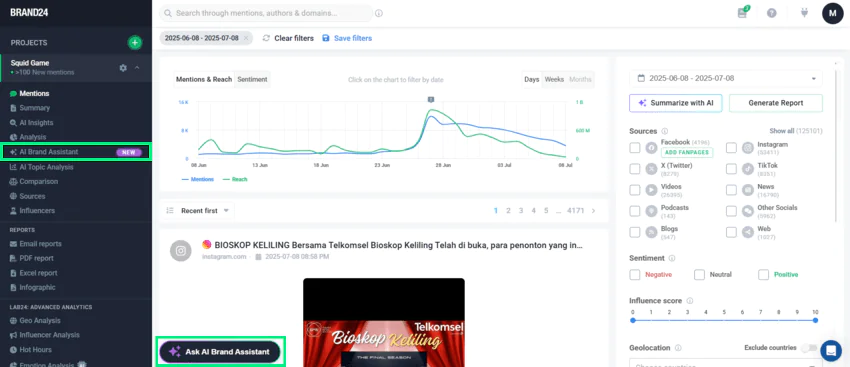Go to AI Insights
This screenshot has width=850, height=367.
click(36, 123)
